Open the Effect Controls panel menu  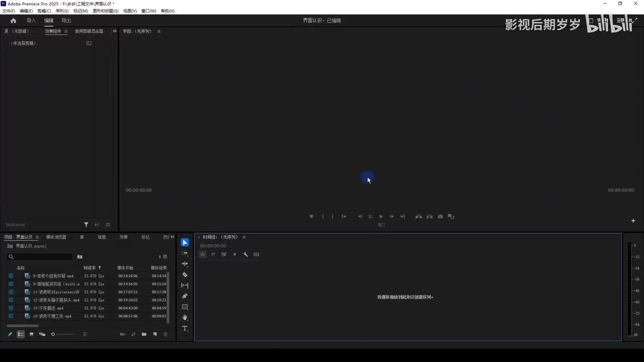(x=66, y=31)
